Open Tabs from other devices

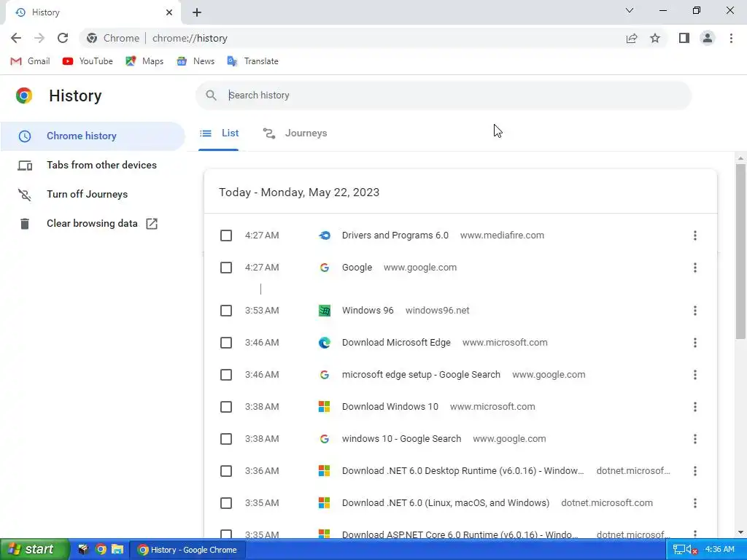tap(93, 165)
